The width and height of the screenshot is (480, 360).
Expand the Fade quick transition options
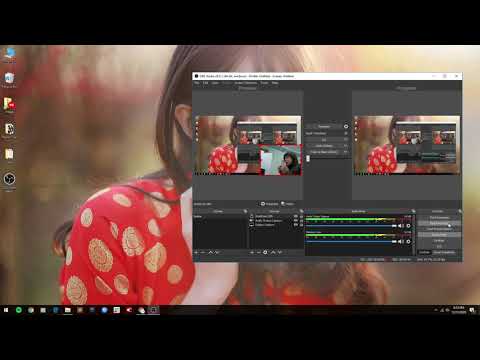(346, 146)
